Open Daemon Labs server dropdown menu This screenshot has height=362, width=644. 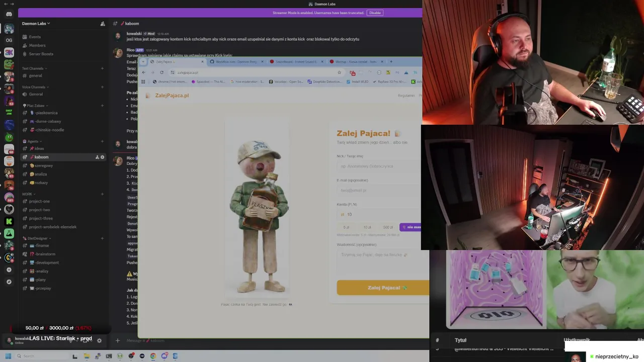coord(36,24)
